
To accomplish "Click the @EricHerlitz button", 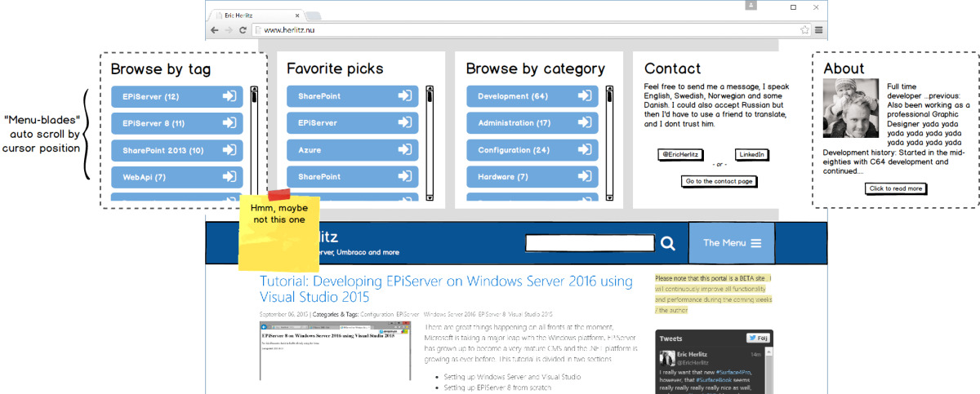I will [x=680, y=155].
